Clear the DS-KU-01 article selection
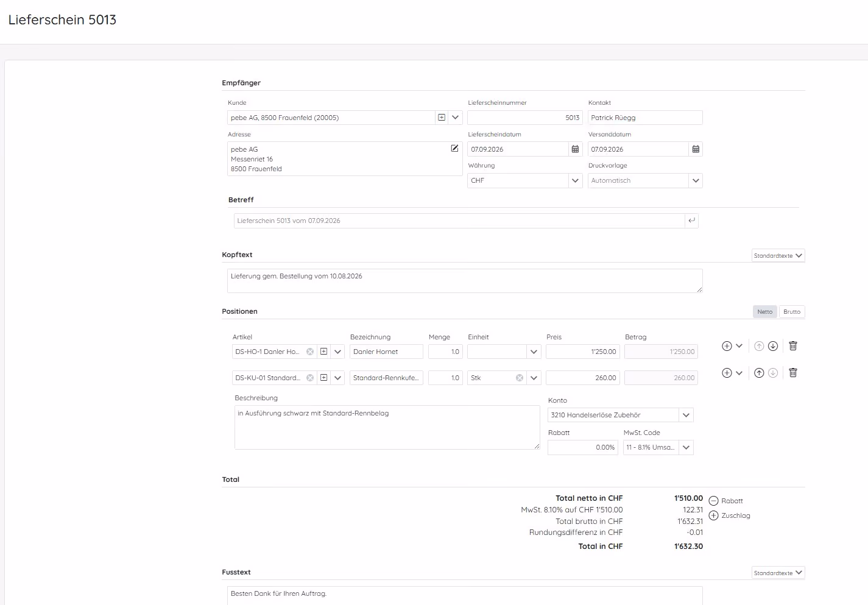Viewport: 868px width, 605px height. pos(310,378)
